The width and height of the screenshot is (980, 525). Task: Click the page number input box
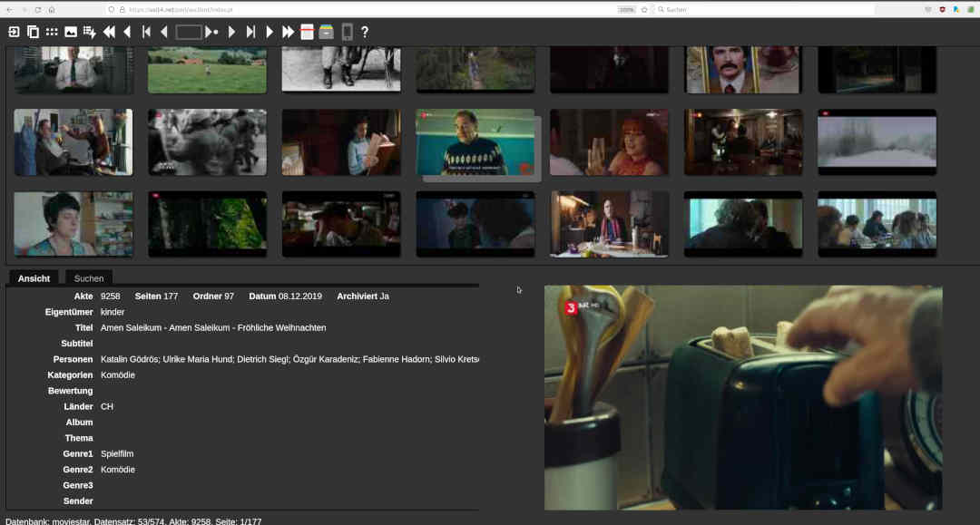(188, 32)
